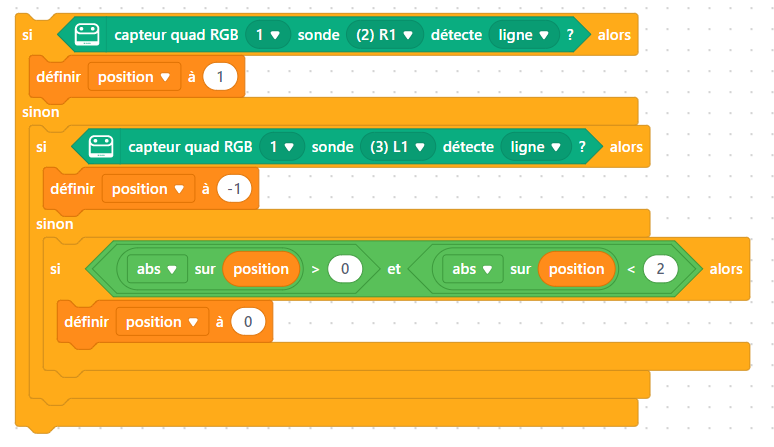Open the "(3) L1" probe dropdown
This screenshot has width=774, height=447.
[396, 147]
